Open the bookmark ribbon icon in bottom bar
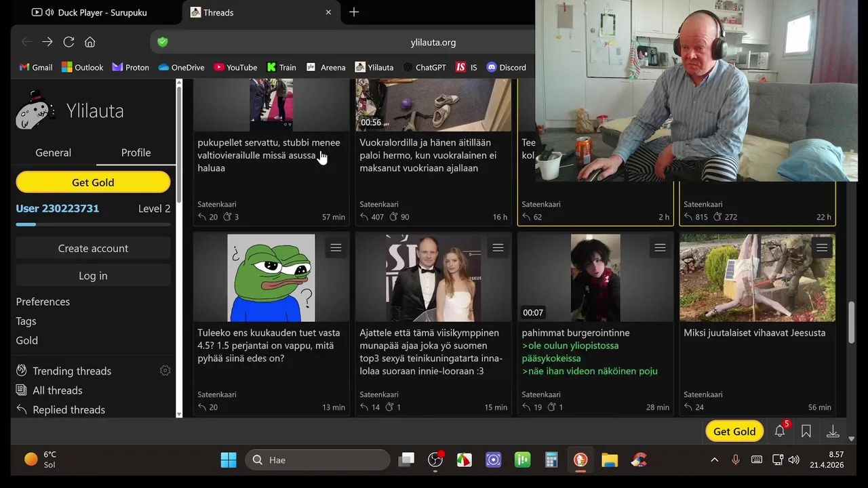This screenshot has height=488, width=868. click(806, 431)
